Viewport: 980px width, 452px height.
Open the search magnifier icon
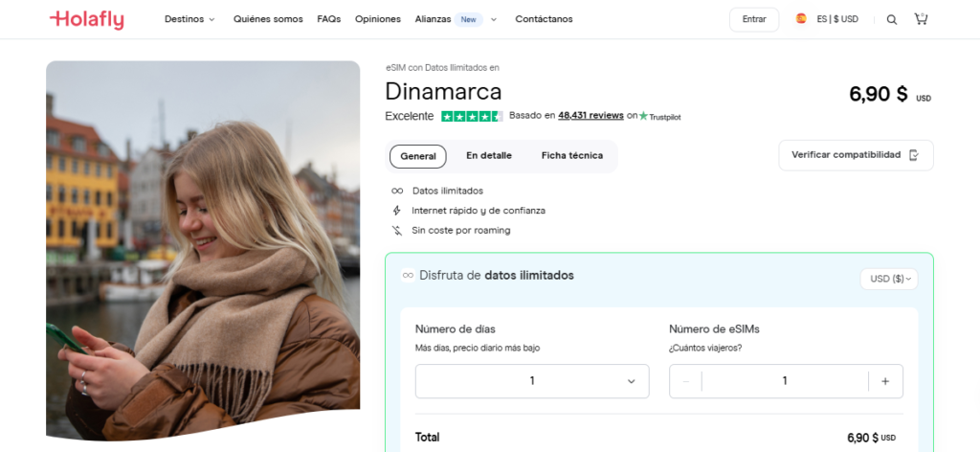892,19
